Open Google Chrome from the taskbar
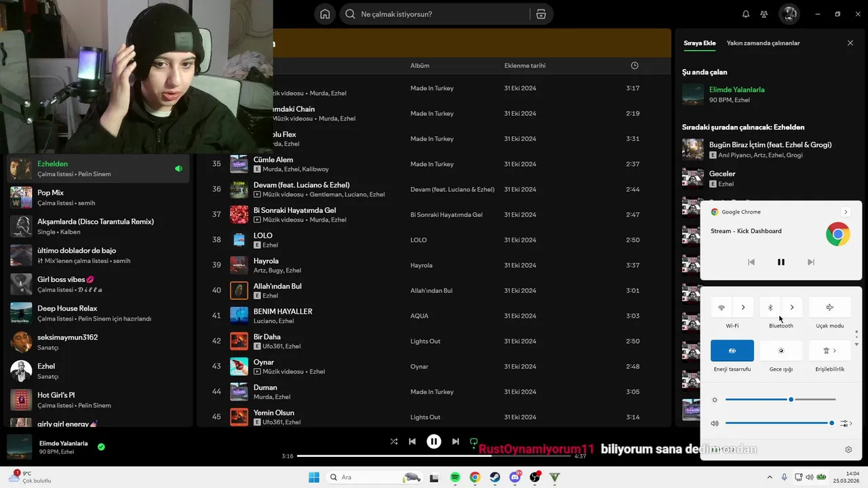The width and height of the screenshot is (868, 488). point(475,477)
